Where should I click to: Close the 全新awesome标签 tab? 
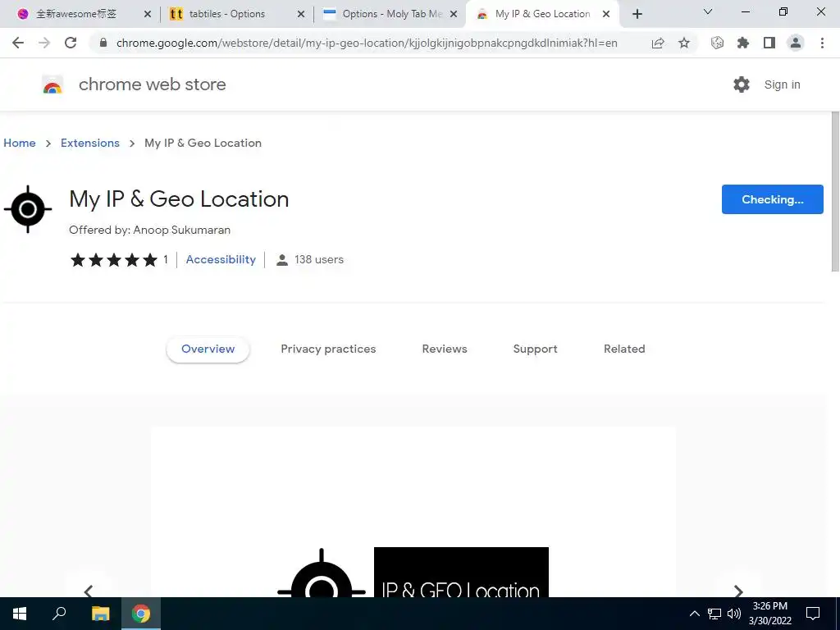(x=148, y=14)
